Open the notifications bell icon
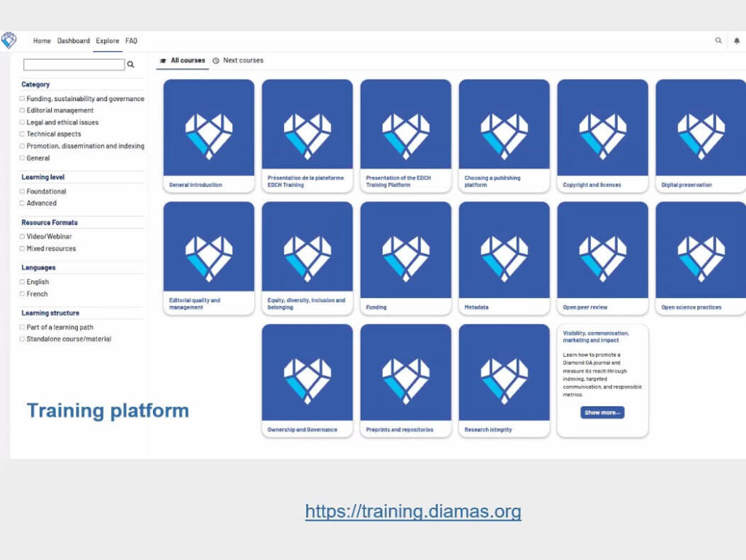The height and width of the screenshot is (560, 746). 737,41
